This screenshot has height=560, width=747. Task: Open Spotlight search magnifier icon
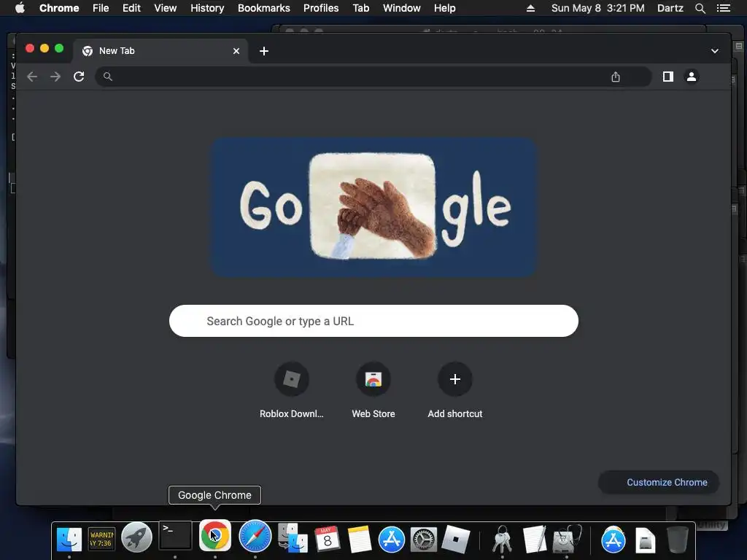click(700, 8)
